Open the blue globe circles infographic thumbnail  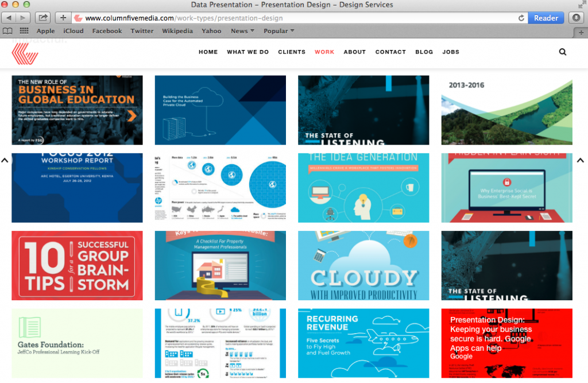click(220, 188)
